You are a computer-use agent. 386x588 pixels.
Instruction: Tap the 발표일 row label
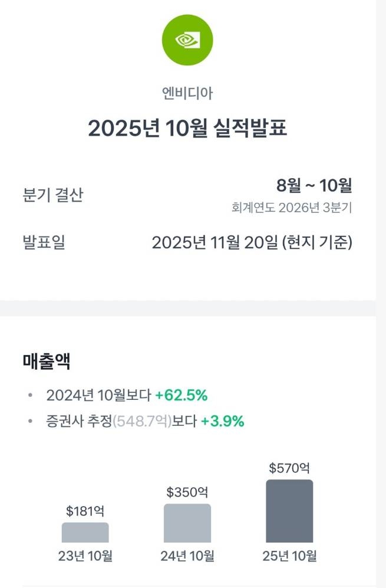click(x=44, y=242)
